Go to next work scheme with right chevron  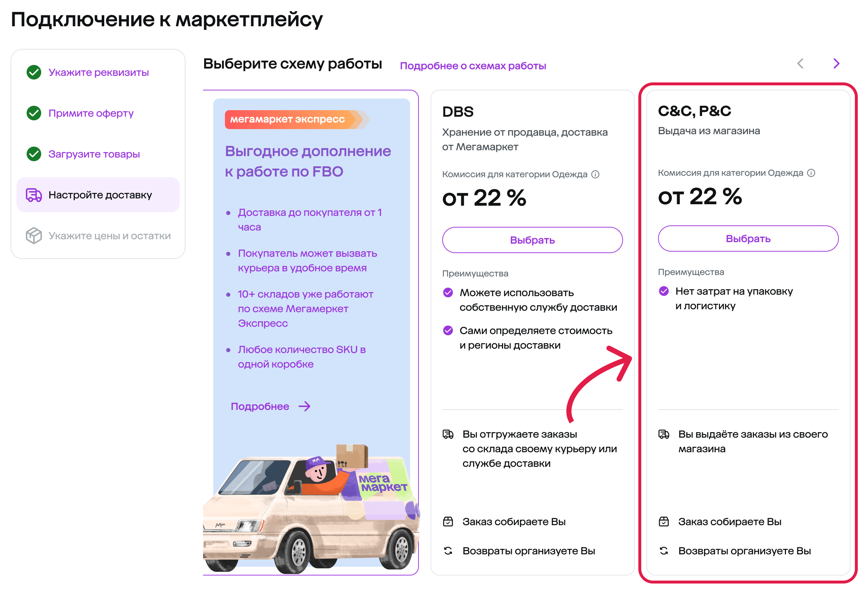click(x=836, y=63)
